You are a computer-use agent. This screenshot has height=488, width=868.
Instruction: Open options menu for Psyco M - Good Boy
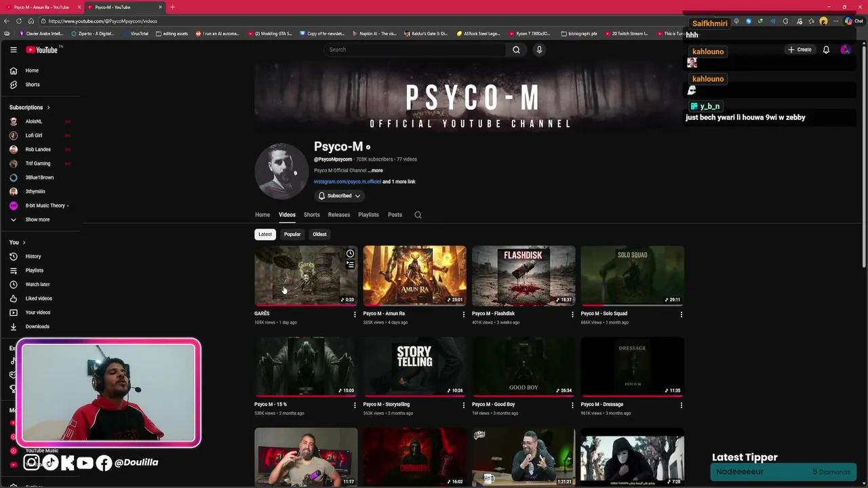click(x=572, y=405)
